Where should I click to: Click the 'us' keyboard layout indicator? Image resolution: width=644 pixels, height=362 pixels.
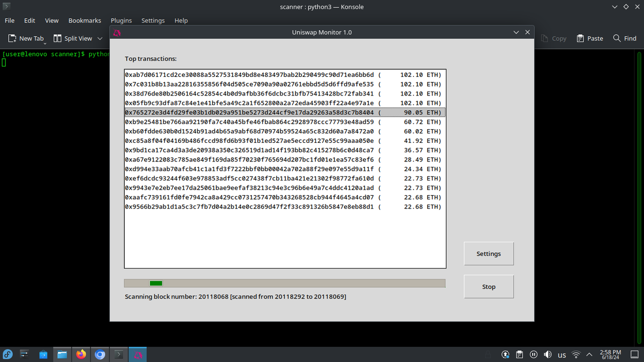(x=562, y=355)
